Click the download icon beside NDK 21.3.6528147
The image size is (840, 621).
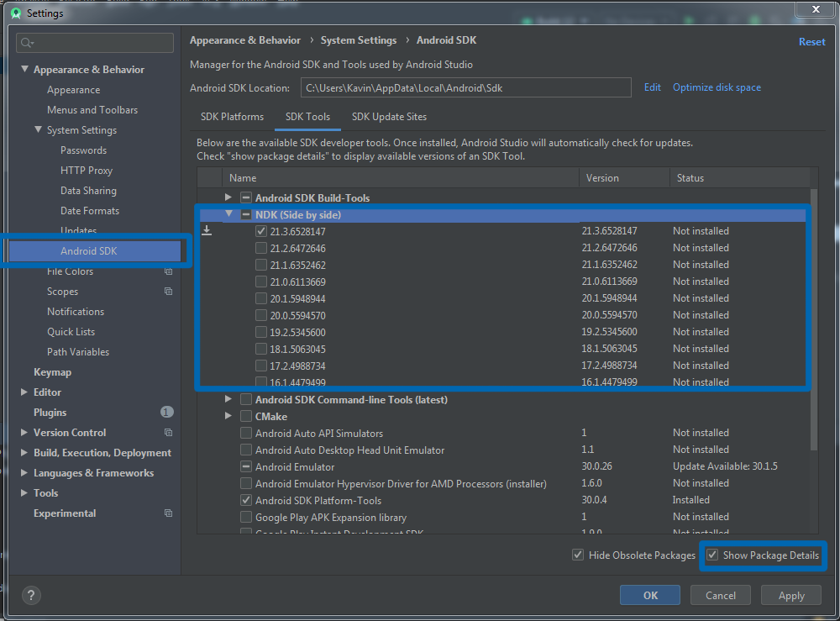coord(207,231)
